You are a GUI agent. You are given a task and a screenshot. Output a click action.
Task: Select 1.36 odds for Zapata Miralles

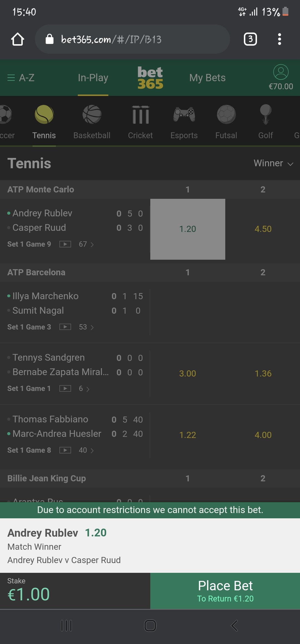(263, 373)
